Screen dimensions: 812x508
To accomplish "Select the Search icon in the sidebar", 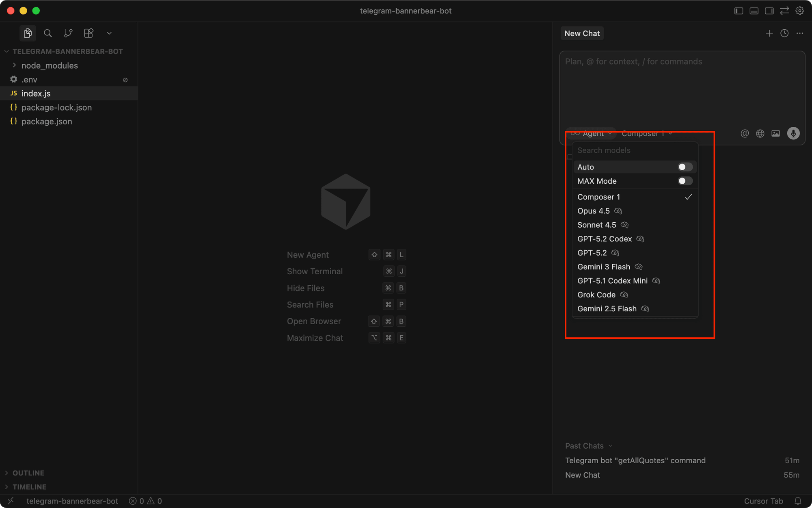I will 48,33.
